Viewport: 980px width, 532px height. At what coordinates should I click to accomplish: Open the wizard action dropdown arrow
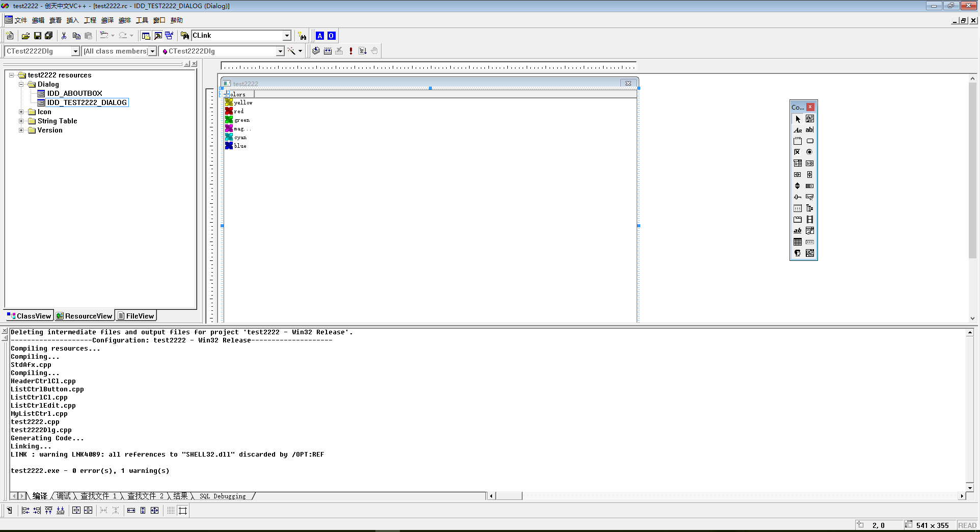click(300, 51)
